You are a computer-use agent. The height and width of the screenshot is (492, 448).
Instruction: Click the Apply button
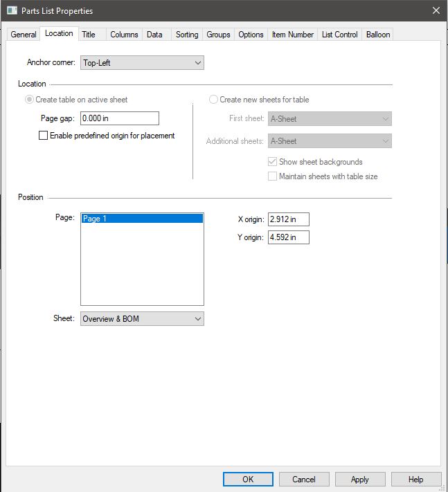360,479
